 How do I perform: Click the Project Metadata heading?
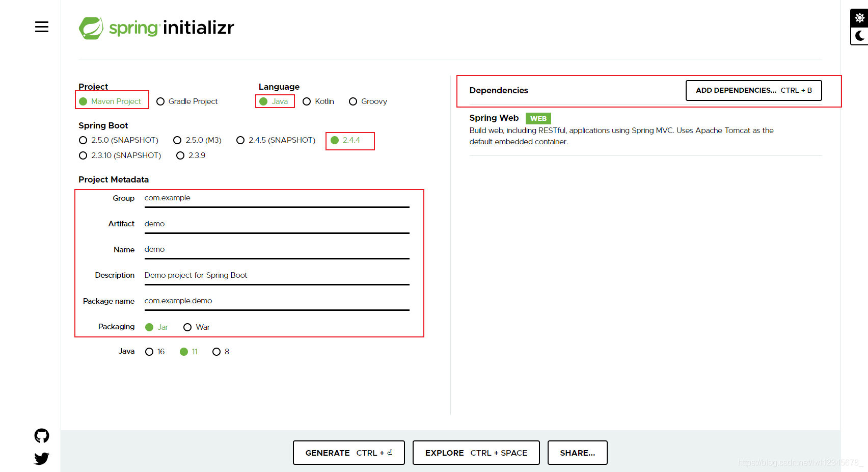[114, 179]
